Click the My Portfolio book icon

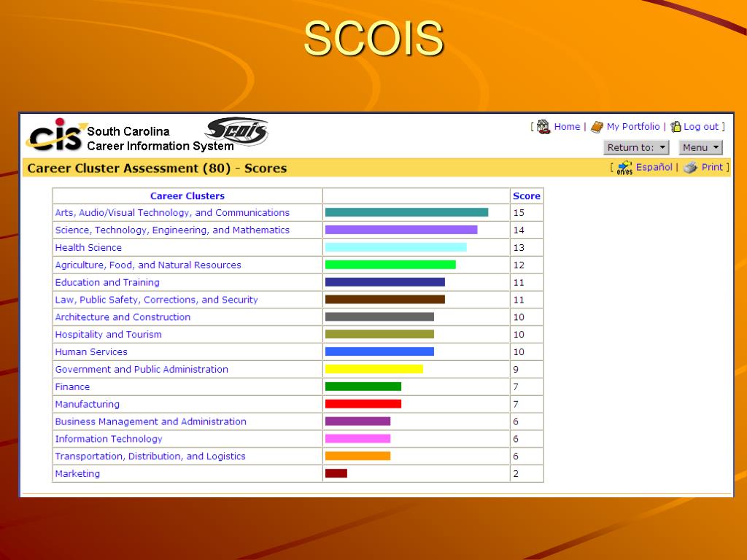[x=597, y=127]
